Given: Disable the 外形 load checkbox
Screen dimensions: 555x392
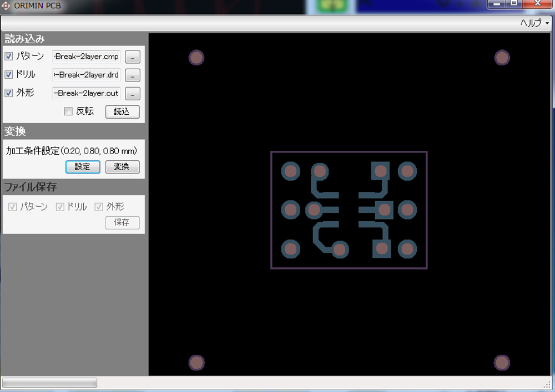Looking at the screenshot, I should [x=9, y=93].
